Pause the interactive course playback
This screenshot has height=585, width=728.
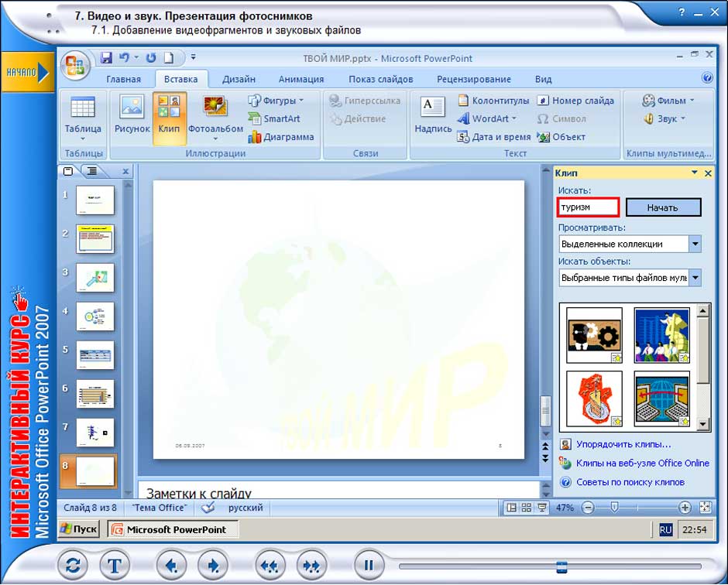pos(369,566)
